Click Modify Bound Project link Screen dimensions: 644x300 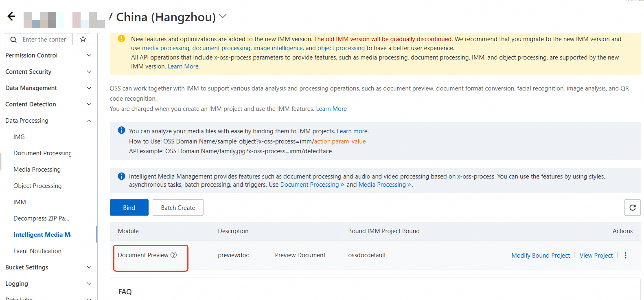[x=541, y=255]
